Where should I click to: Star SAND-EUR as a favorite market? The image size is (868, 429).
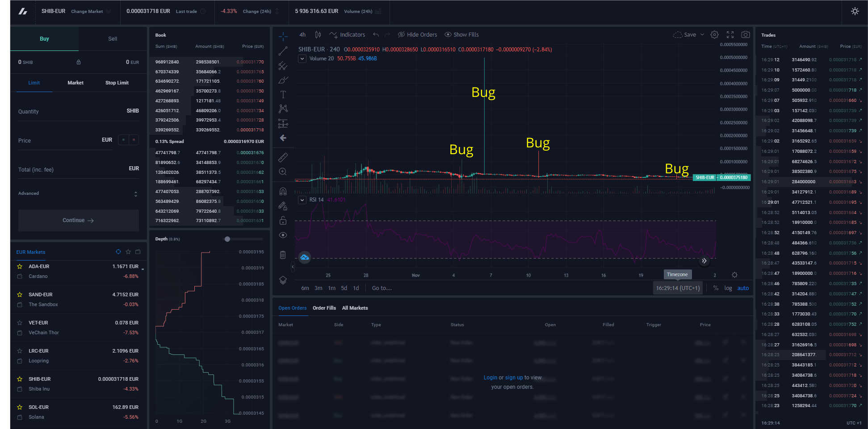pos(19,294)
